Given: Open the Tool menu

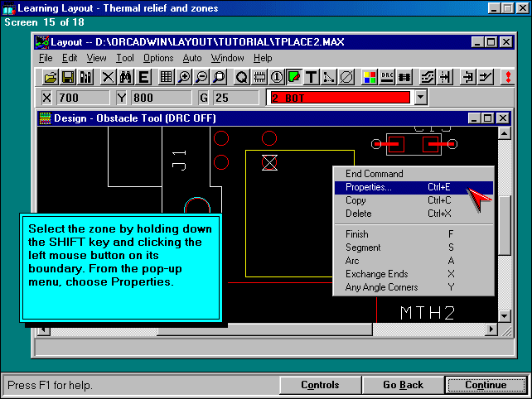Looking at the screenshot, I should pos(125,58).
